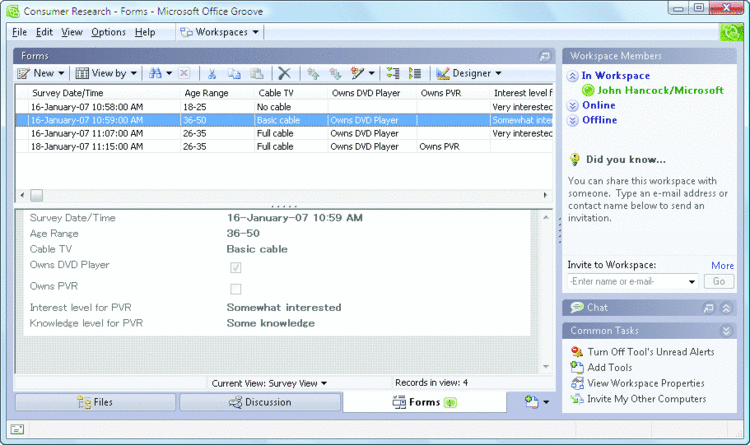Open the Edit menu
750x445 pixels.
point(44,32)
